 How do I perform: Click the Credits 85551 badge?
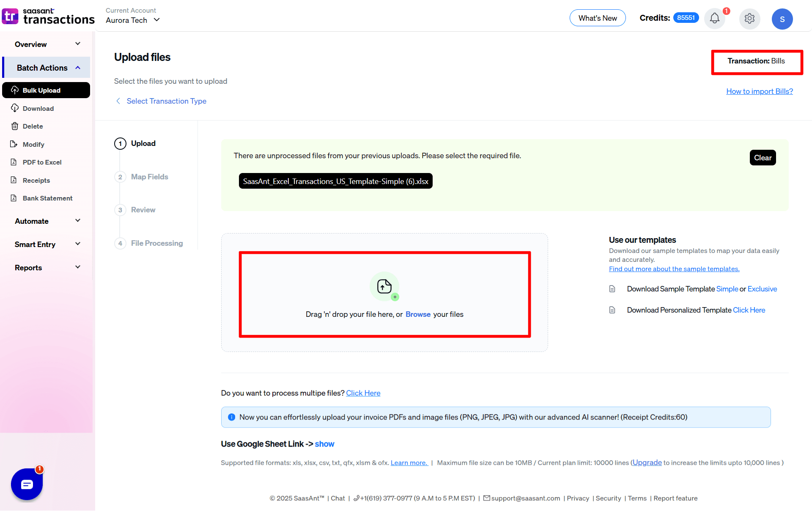click(686, 18)
